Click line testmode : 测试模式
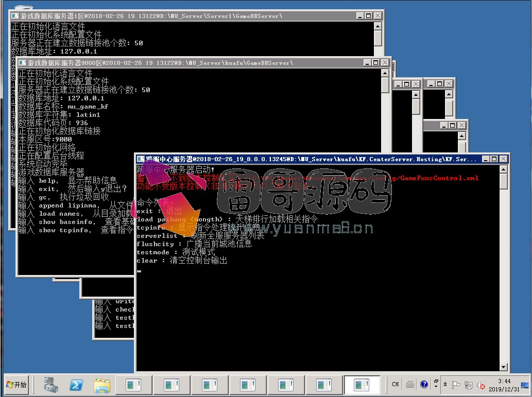This screenshot has width=532, height=397. pos(176,252)
